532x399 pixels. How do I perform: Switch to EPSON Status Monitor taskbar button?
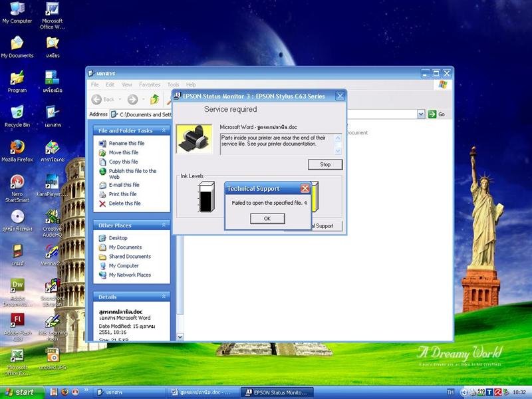tap(277, 392)
